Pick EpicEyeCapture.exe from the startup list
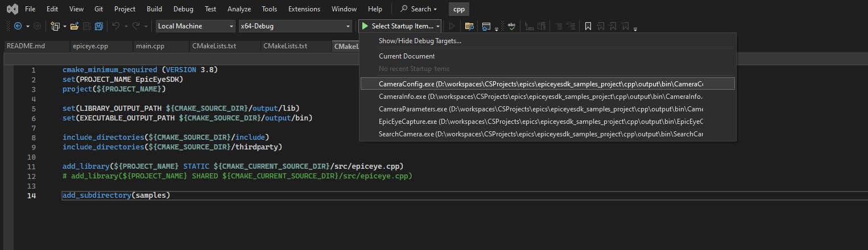The width and height of the screenshot is (868, 250). [x=540, y=122]
